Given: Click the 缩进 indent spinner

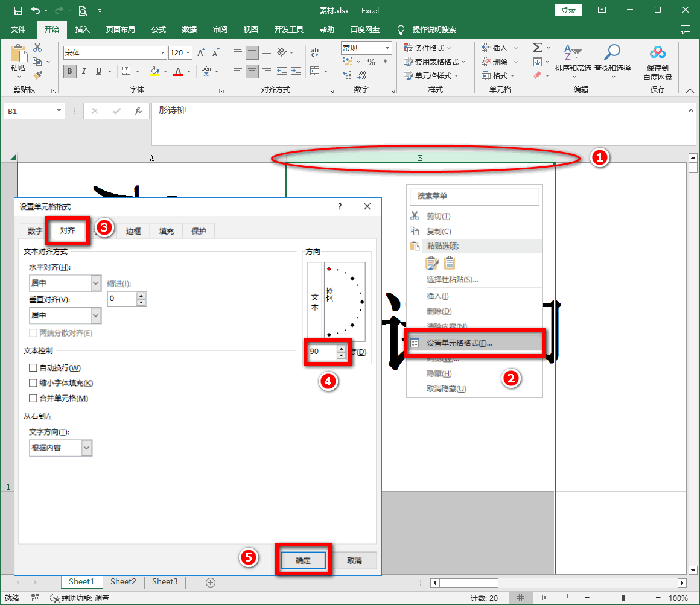Looking at the screenshot, I should click(x=141, y=299).
